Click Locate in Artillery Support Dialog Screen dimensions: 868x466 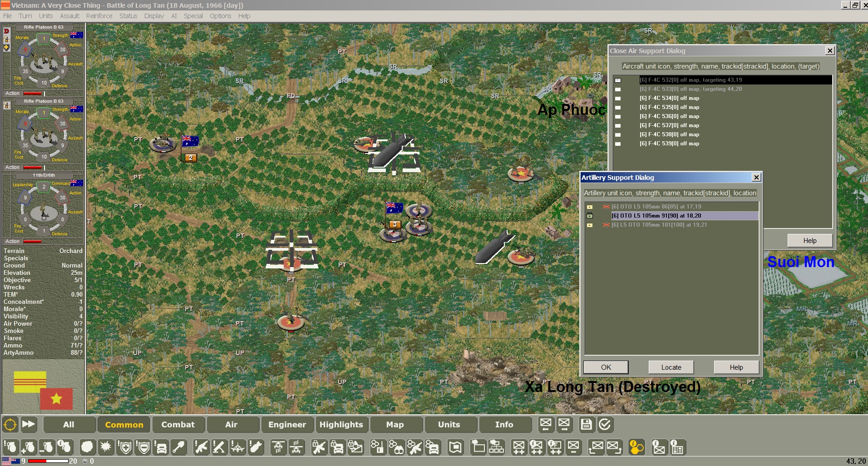pos(671,367)
